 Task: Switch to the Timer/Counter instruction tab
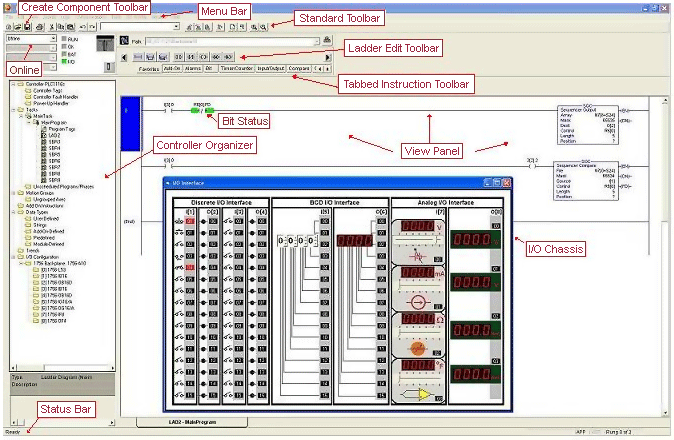[235, 69]
